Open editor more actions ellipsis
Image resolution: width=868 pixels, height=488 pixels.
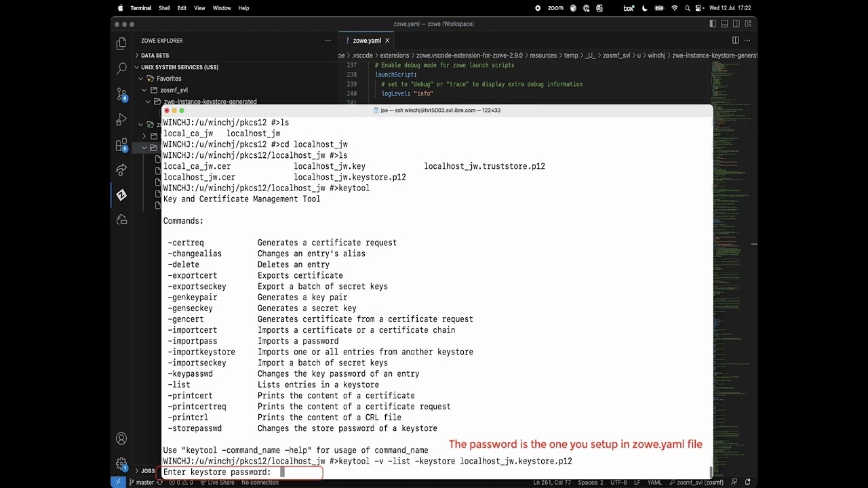(x=747, y=41)
